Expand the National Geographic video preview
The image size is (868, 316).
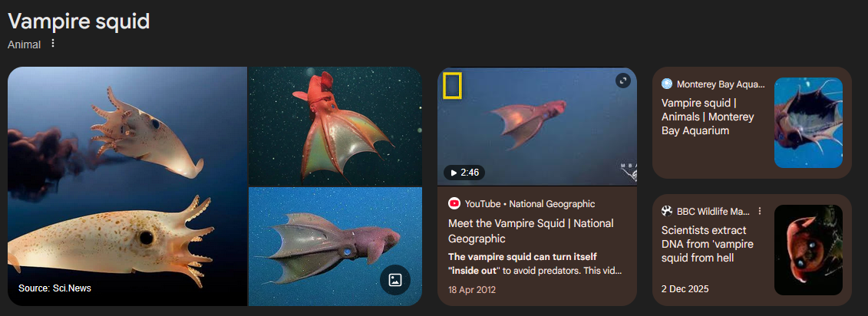623,81
